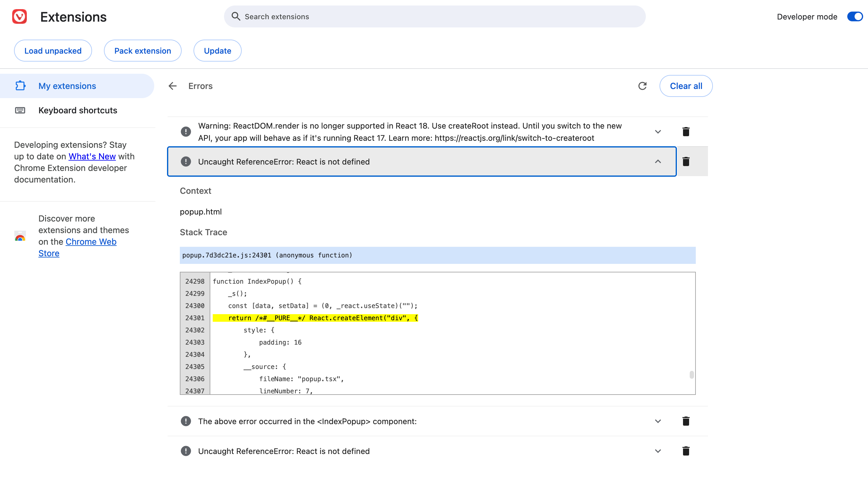The height and width of the screenshot is (493, 868).
Task: Toggle Developer mode switch
Action: (855, 16)
